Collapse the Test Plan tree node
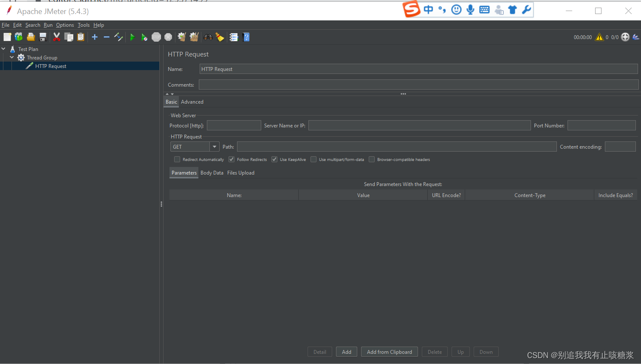641x364 pixels. pyautogui.click(x=3, y=49)
